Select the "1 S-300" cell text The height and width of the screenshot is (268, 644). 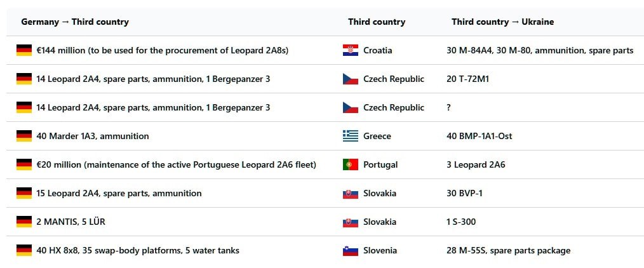tap(461, 222)
